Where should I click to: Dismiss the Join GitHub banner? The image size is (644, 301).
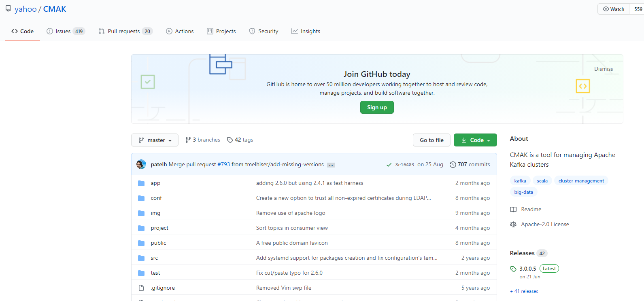(x=604, y=69)
